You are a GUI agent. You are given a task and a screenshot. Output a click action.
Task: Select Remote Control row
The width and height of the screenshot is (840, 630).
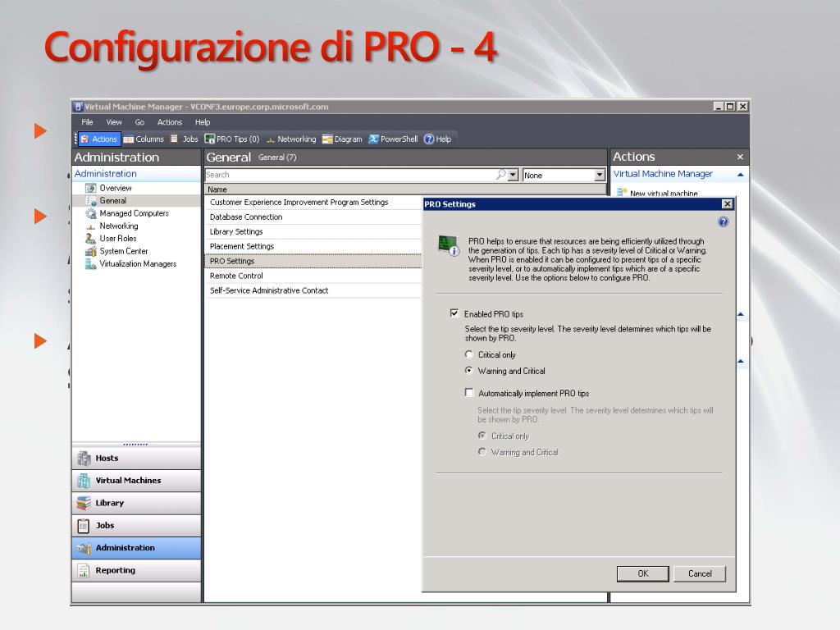coord(314,276)
